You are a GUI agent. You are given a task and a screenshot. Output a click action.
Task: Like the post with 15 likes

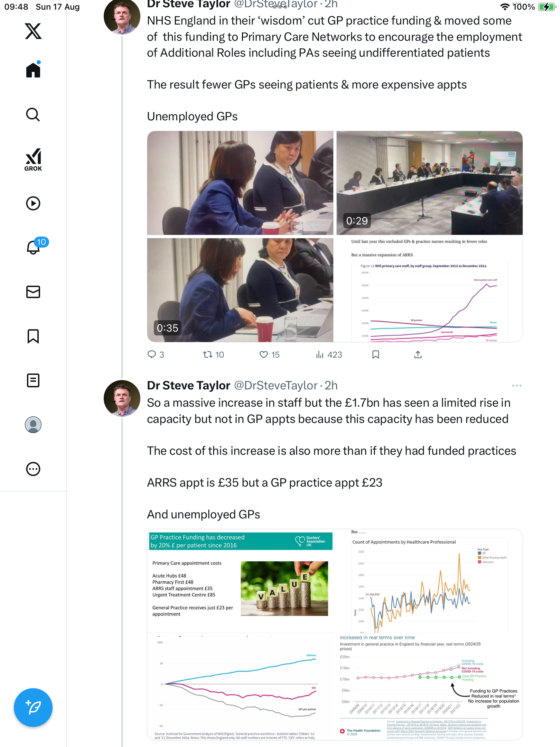[264, 354]
